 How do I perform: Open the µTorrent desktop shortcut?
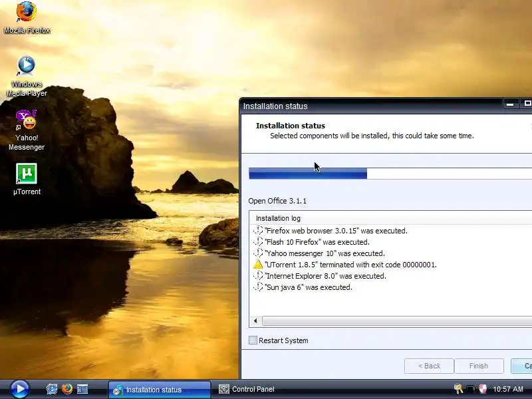(x=27, y=179)
